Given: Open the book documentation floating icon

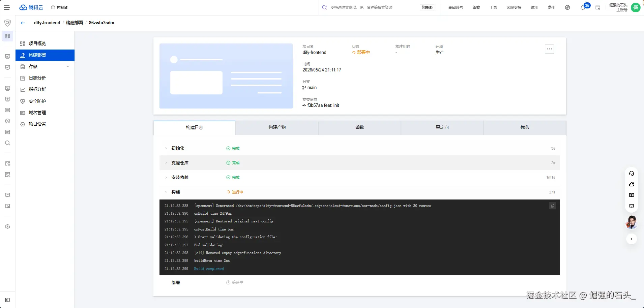Looking at the screenshot, I should [x=632, y=195].
